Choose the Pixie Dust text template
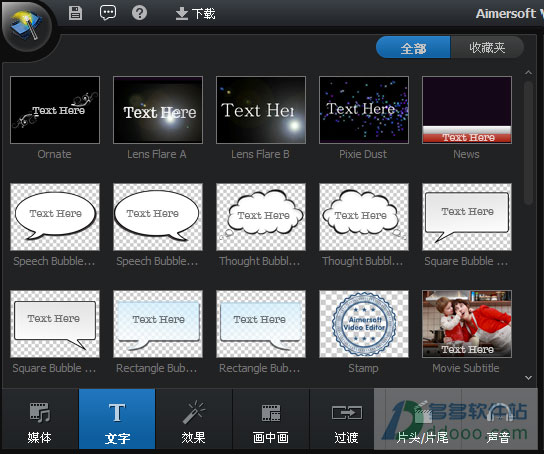Viewport: 544px width, 454px height. [x=364, y=110]
